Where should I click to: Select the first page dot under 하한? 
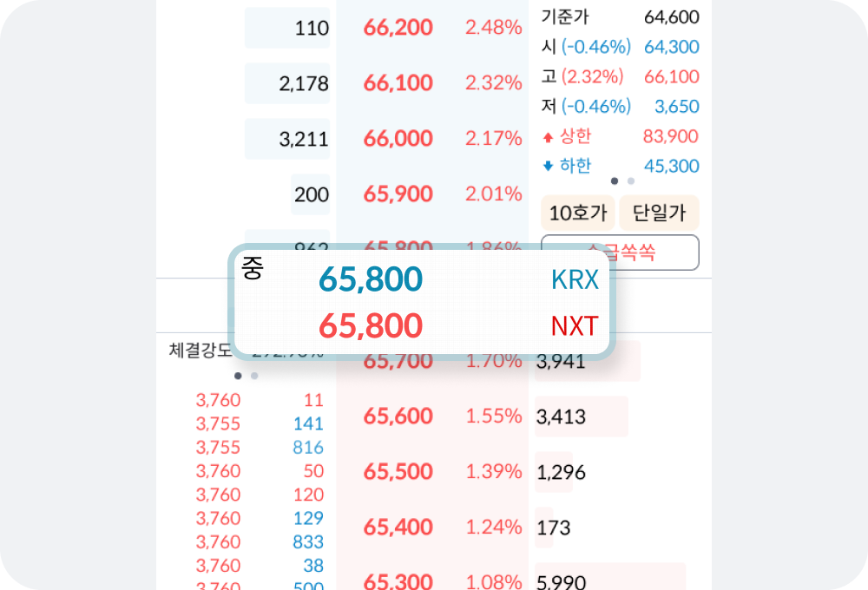pyautogui.click(x=614, y=181)
